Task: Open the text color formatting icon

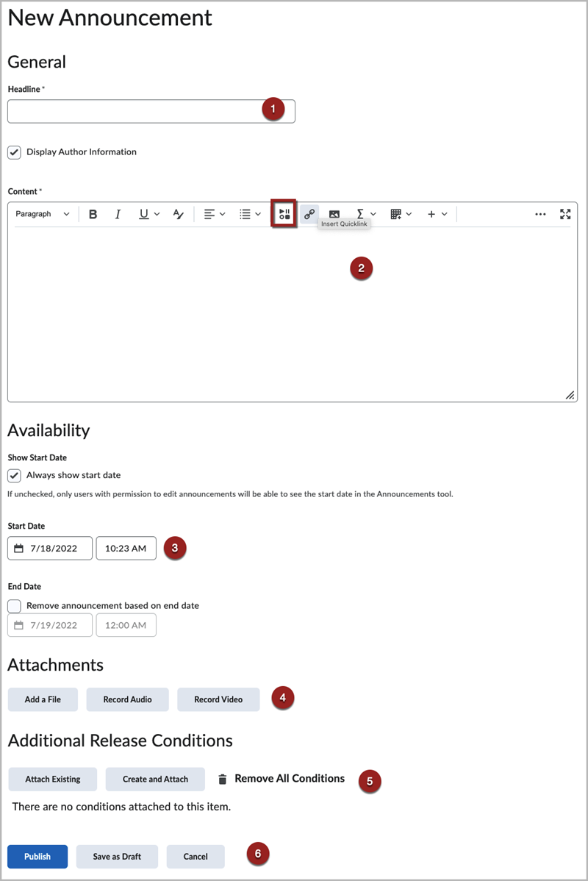Action: click(179, 214)
